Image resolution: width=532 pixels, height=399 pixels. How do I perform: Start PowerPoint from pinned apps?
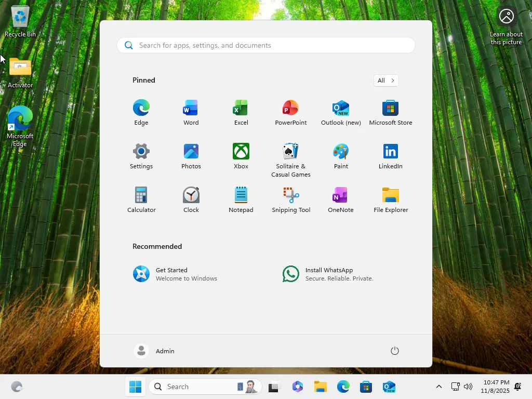(291, 112)
